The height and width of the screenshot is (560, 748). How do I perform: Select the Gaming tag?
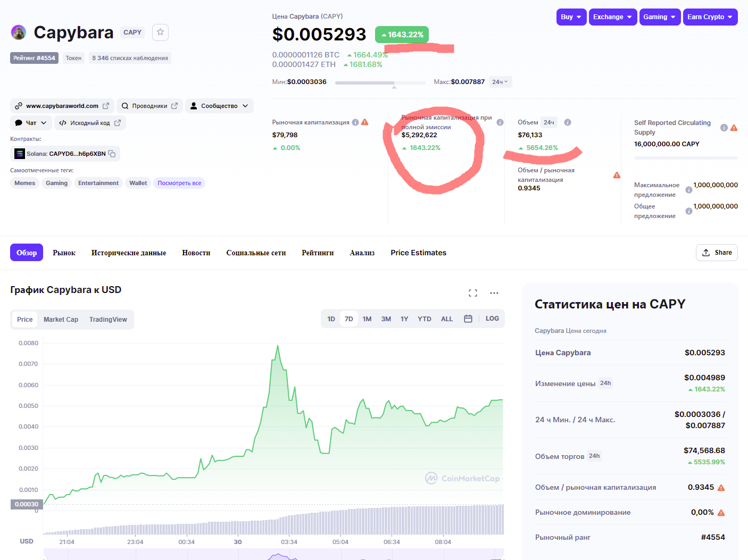56,183
